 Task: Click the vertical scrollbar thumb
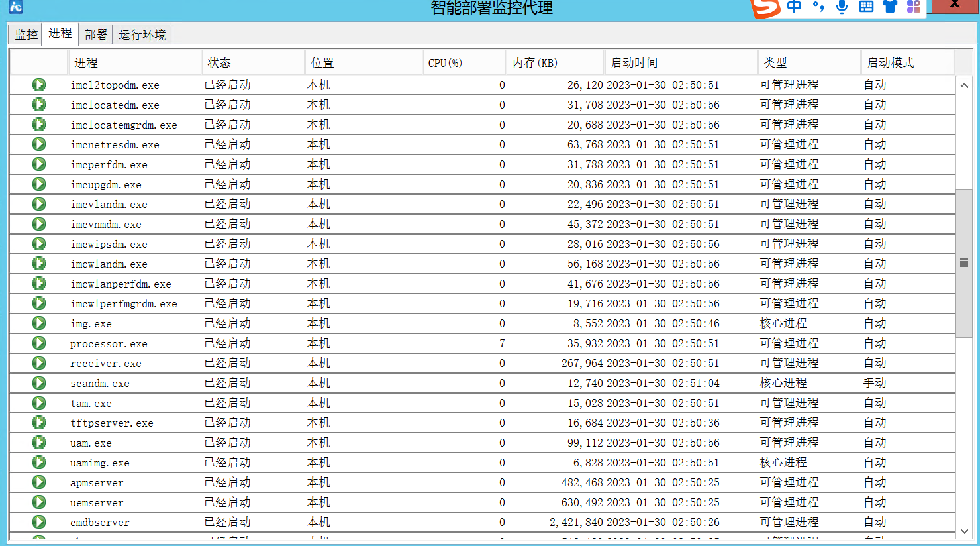pyautogui.click(x=964, y=263)
